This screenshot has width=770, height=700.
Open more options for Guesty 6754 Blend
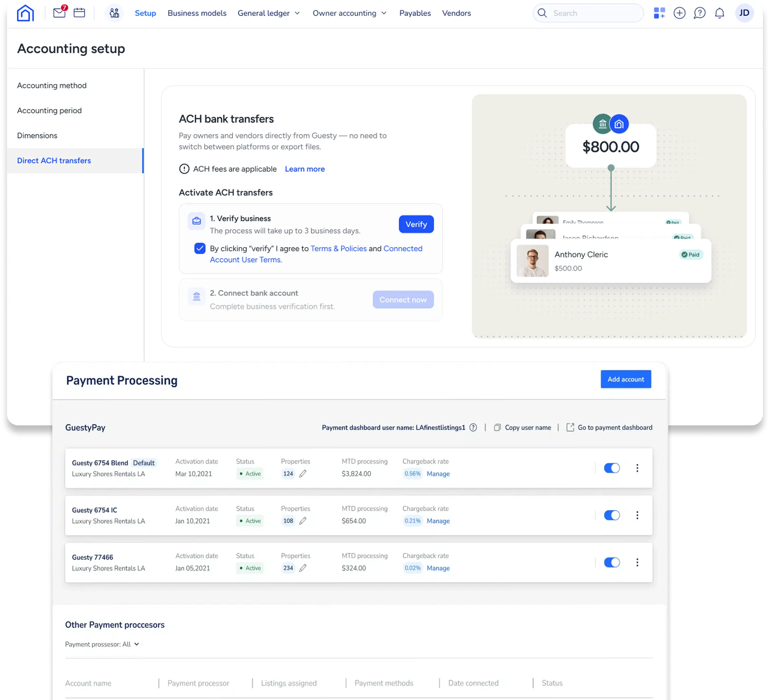pyautogui.click(x=637, y=468)
